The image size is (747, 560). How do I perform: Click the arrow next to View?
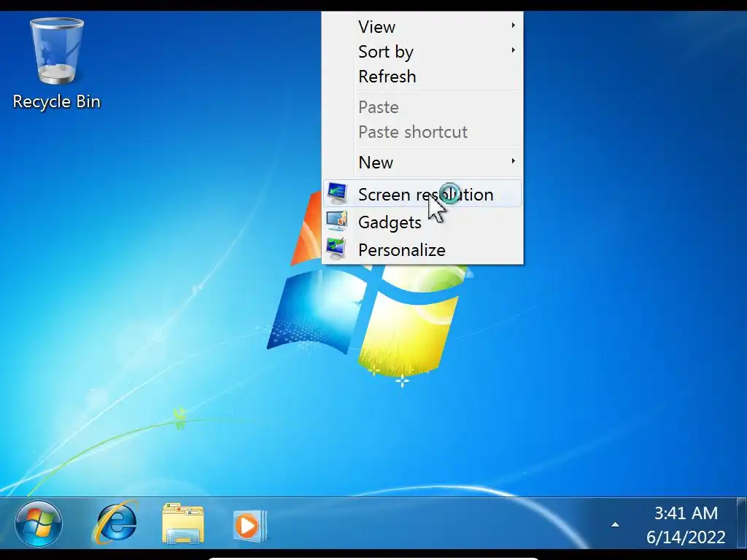(513, 26)
